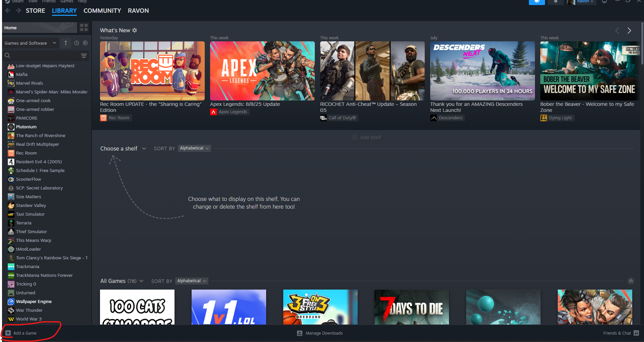This screenshot has width=644, height=342.
Task: Open Sort By Alphabetical for chosen shelf
Action: [x=194, y=148]
